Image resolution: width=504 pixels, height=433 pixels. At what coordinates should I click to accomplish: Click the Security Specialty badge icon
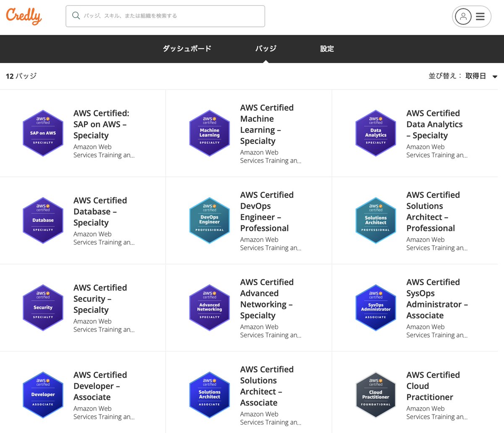(x=43, y=308)
